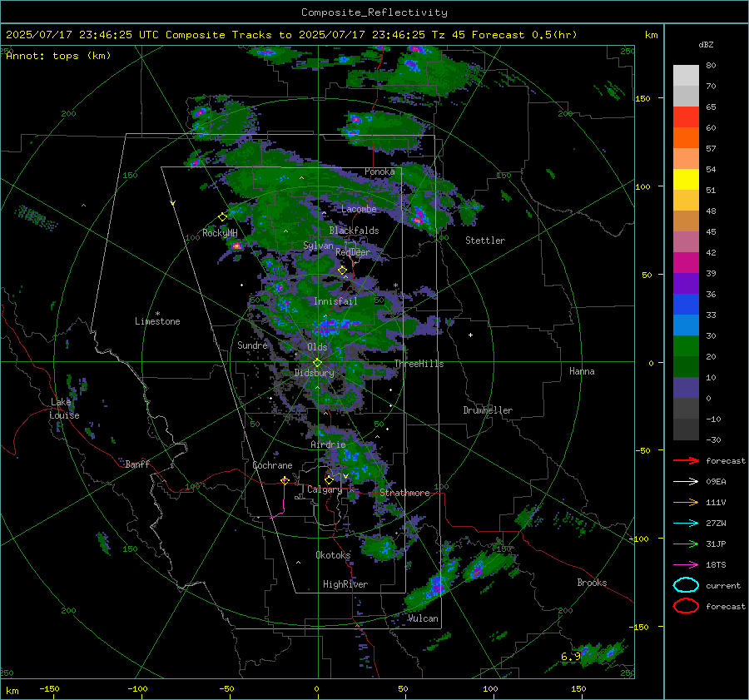This screenshot has width=749, height=700.
Task: Click the Vulcan town label
Action: point(423,618)
